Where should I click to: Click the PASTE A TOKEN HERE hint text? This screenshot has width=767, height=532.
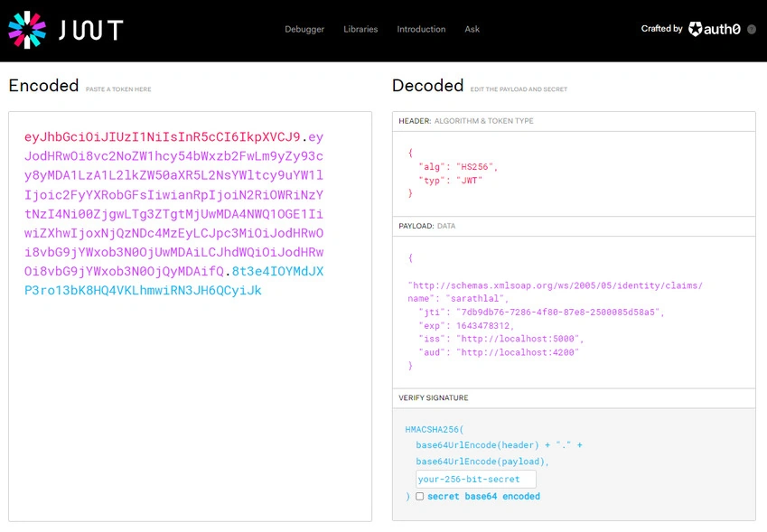point(118,89)
